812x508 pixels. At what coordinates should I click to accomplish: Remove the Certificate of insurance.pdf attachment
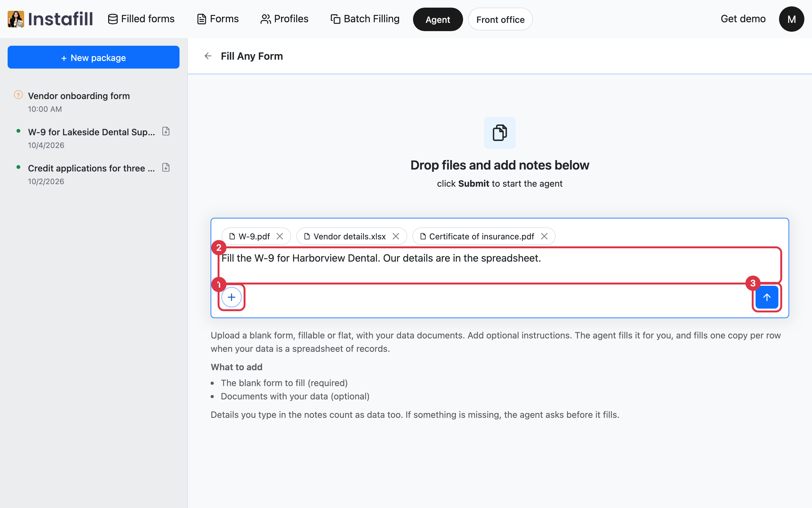(544, 237)
